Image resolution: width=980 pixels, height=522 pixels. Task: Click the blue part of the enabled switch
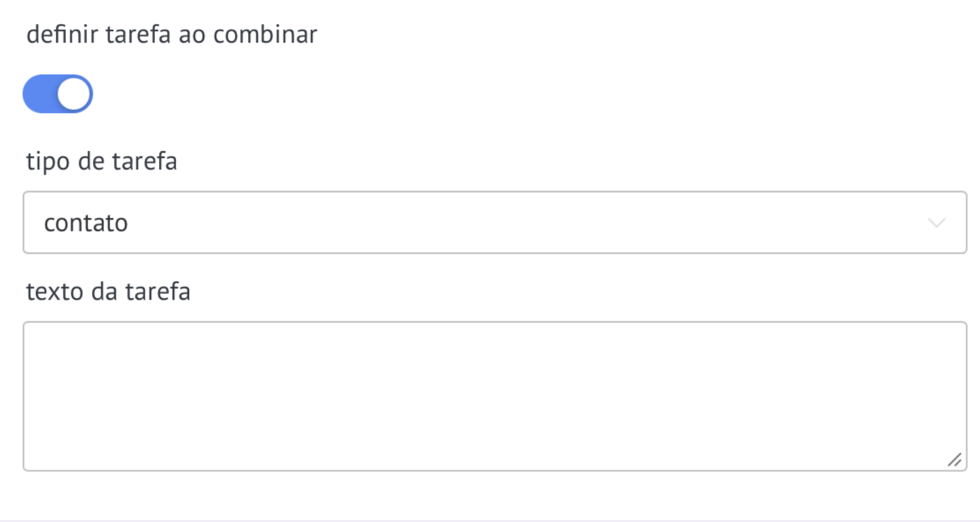39,94
